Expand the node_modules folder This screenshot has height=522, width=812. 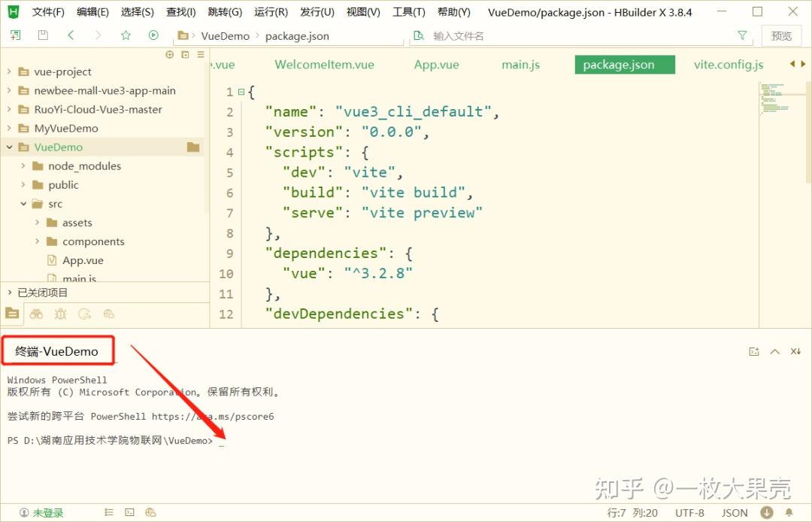[23, 165]
